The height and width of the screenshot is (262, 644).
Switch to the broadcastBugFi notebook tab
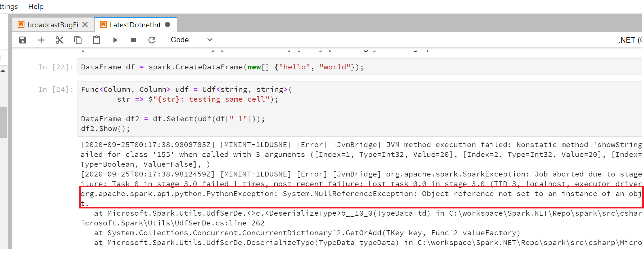pyautogui.click(x=53, y=25)
